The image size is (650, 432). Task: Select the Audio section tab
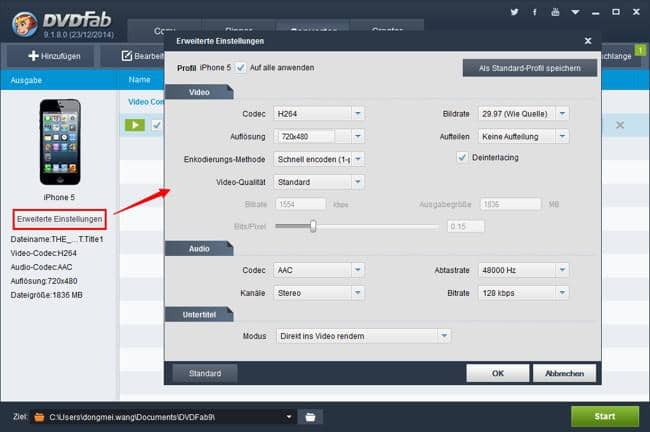199,249
